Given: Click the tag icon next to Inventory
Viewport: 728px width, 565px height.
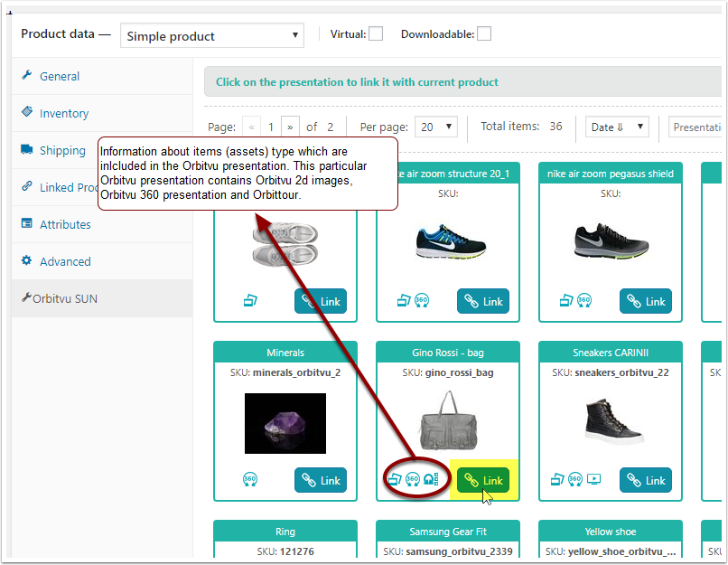Looking at the screenshot, I should 27,111.
